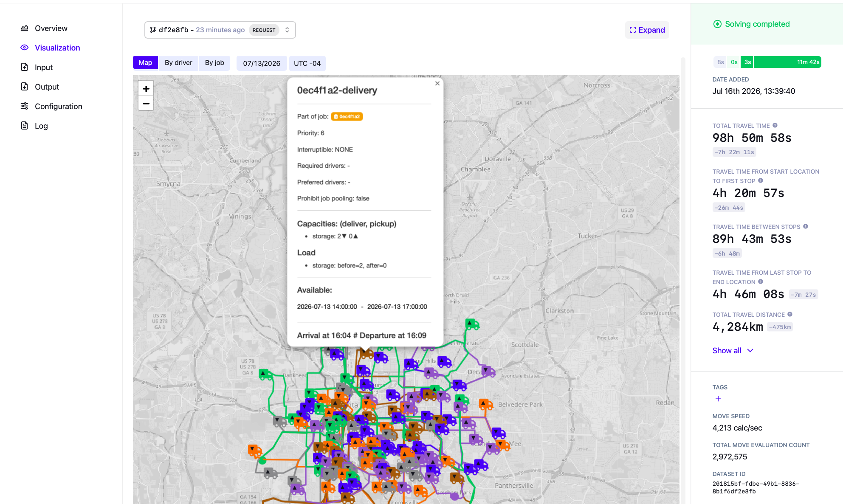Click the Expand fullscreen icon

pos(633,30)
